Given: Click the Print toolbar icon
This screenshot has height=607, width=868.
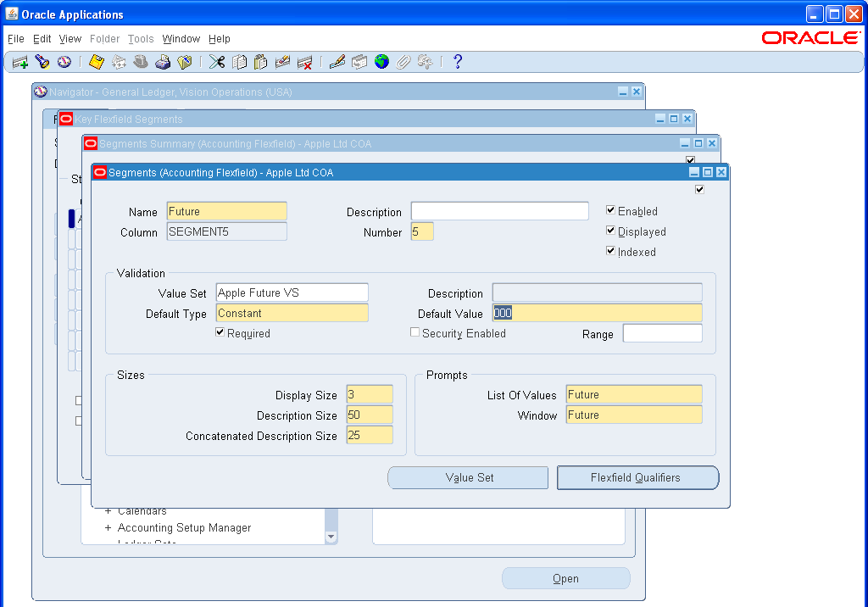Looking at the screenshot, I should (164, 61).
